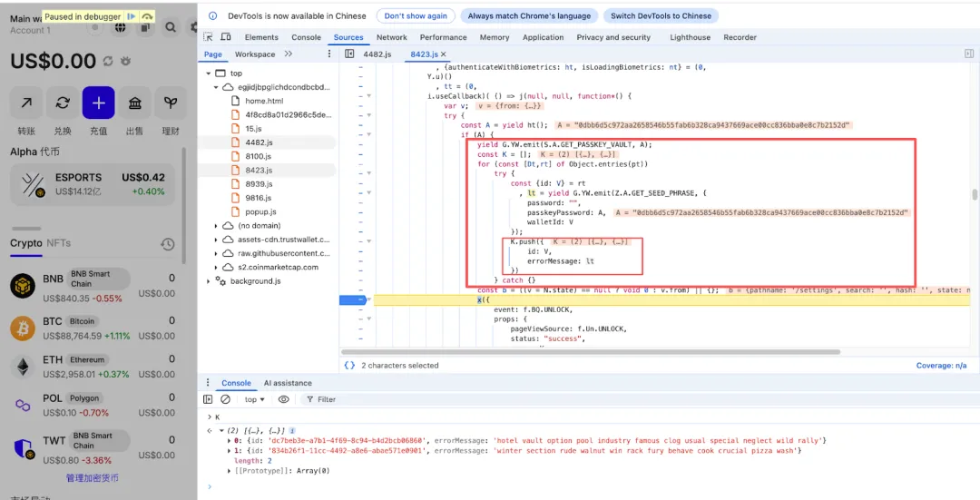Hide the Sources navigator pane

(349, 54)
